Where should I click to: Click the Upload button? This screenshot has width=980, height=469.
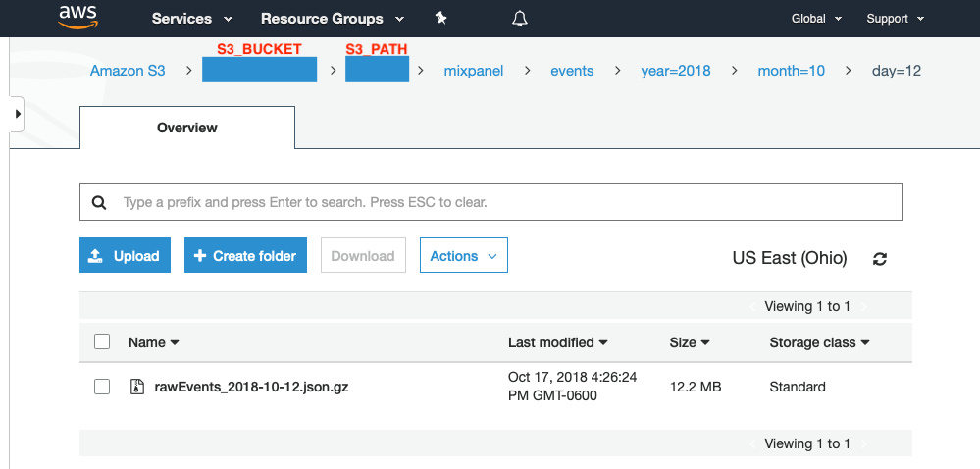point(125,255)
